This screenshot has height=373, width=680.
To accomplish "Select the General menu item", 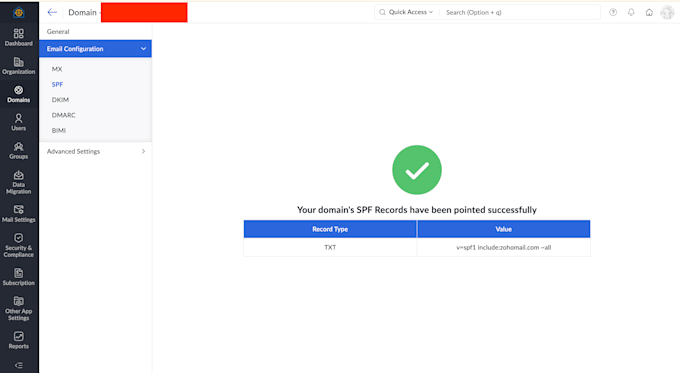I will tap(58, 32).
